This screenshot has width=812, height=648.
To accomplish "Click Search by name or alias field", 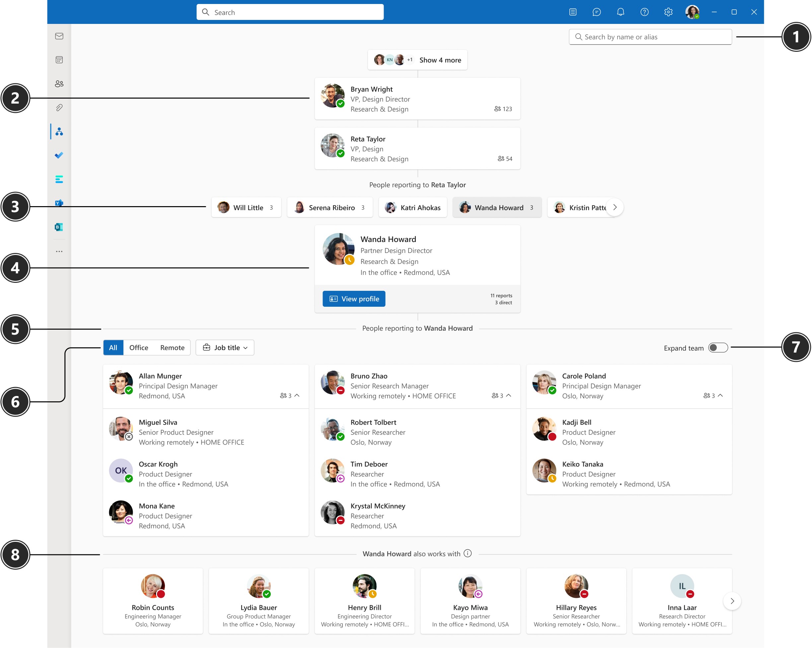I will [651, 37].
